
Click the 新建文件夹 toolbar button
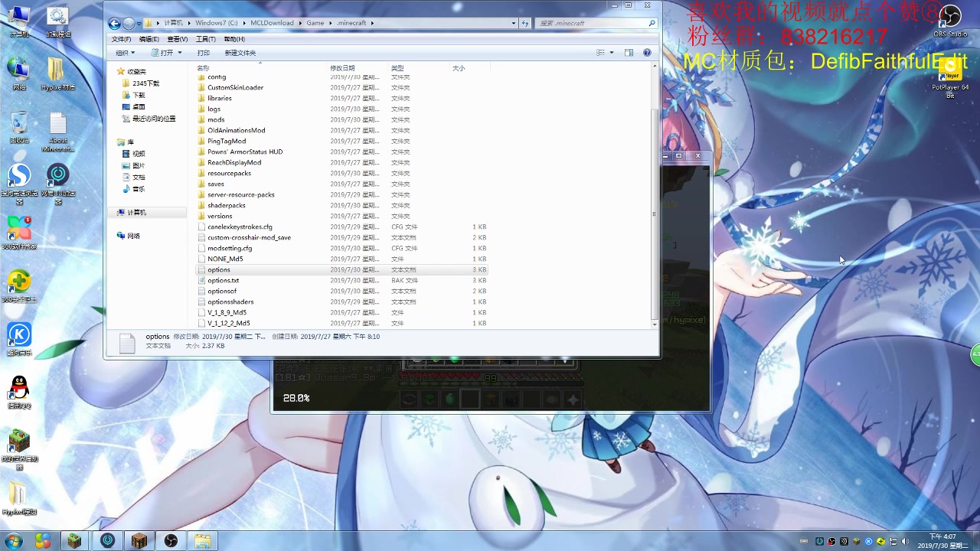240,53
